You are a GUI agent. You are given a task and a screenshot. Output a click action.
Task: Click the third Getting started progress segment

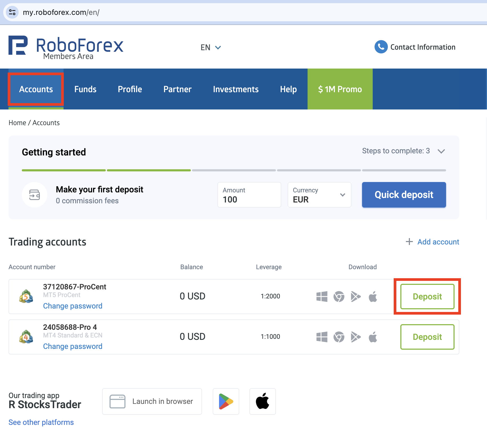pos(234,170)
